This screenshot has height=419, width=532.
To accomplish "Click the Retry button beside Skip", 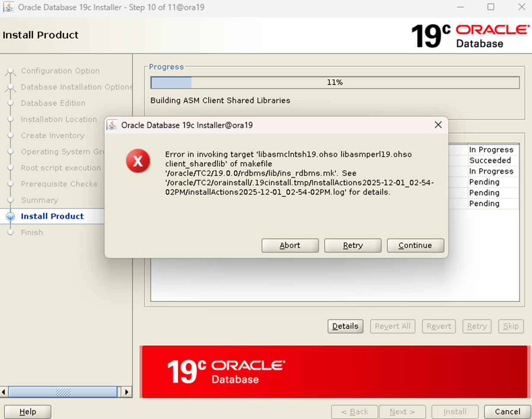I will [477, 326].
